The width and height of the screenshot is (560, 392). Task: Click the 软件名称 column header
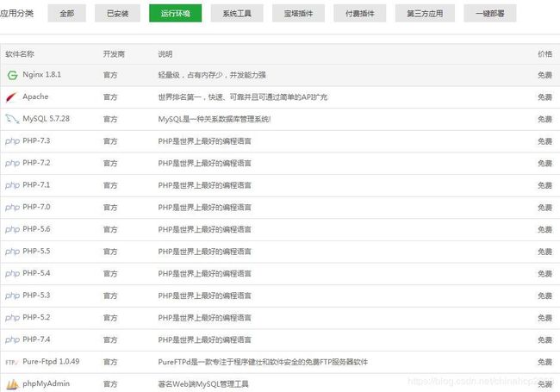[x=20, y=54]
